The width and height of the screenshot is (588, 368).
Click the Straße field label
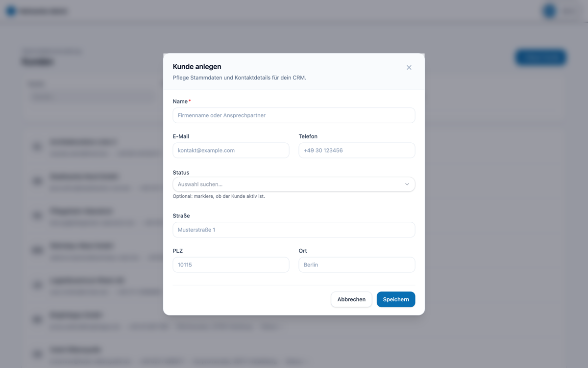point(181,216)
